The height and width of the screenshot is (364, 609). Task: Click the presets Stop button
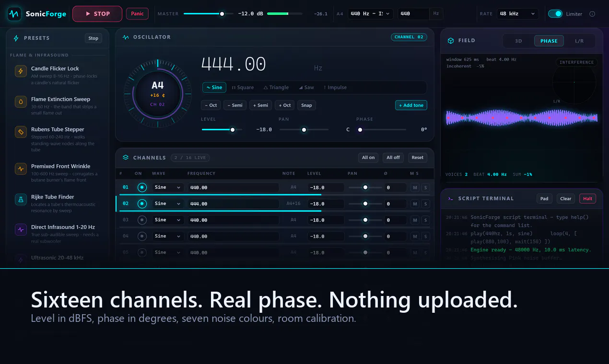tap(94, 38)
